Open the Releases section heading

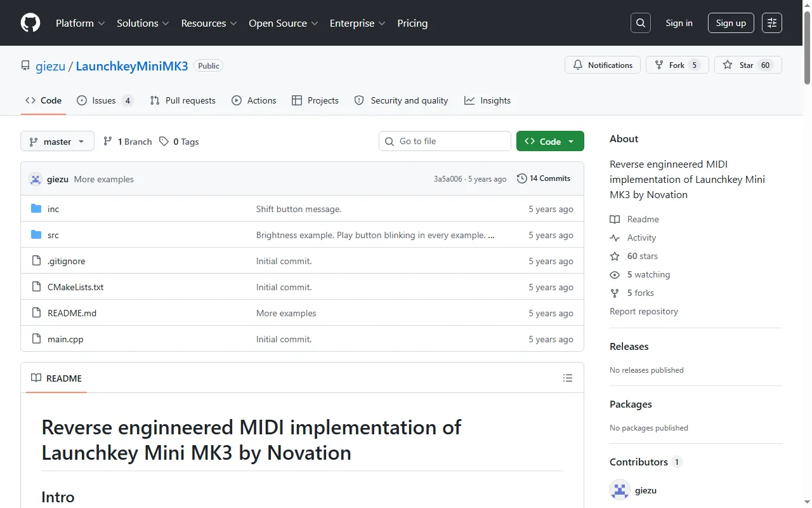(629, 347)
